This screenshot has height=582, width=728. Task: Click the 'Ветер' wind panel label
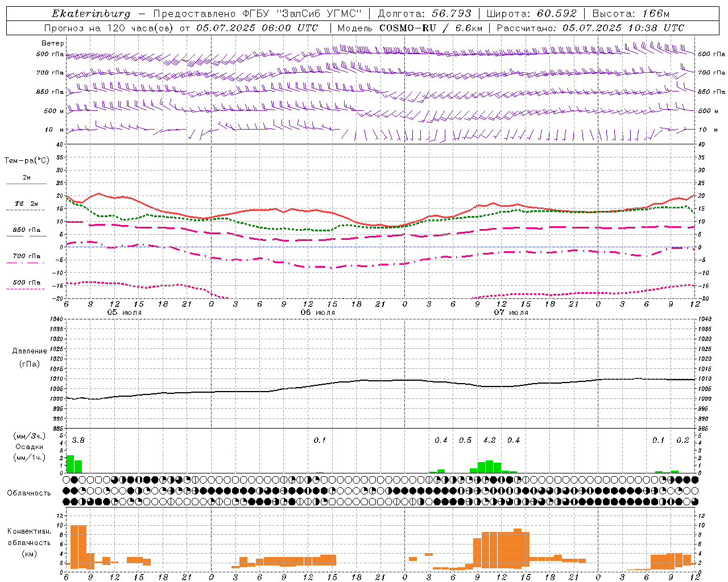point(53,43)
